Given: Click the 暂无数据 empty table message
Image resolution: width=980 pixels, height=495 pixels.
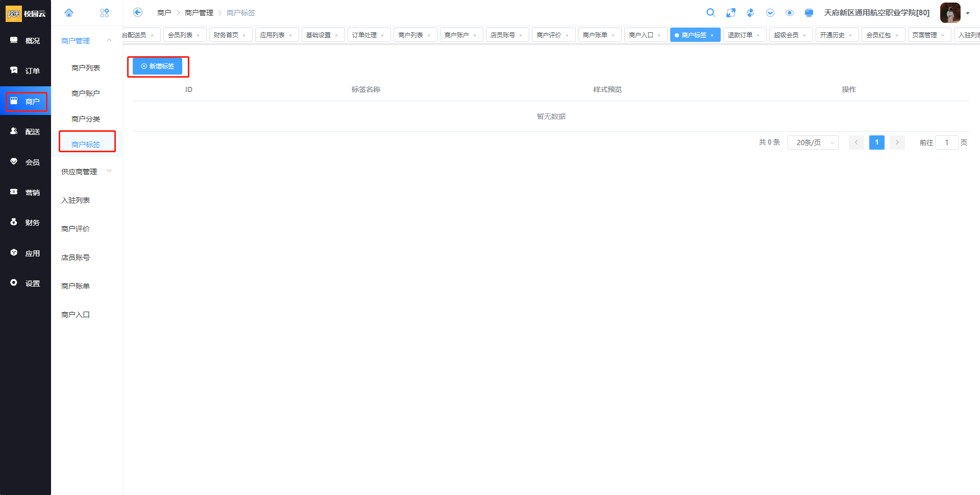Looking at the screenshot, I should tap(551, 116).
